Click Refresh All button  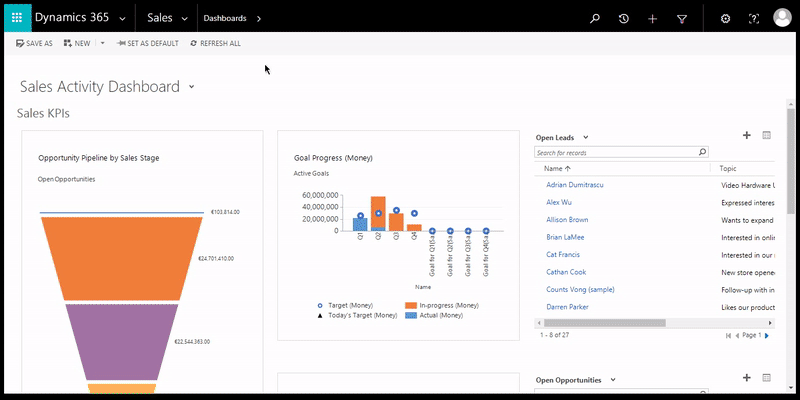tap(214, 44)
